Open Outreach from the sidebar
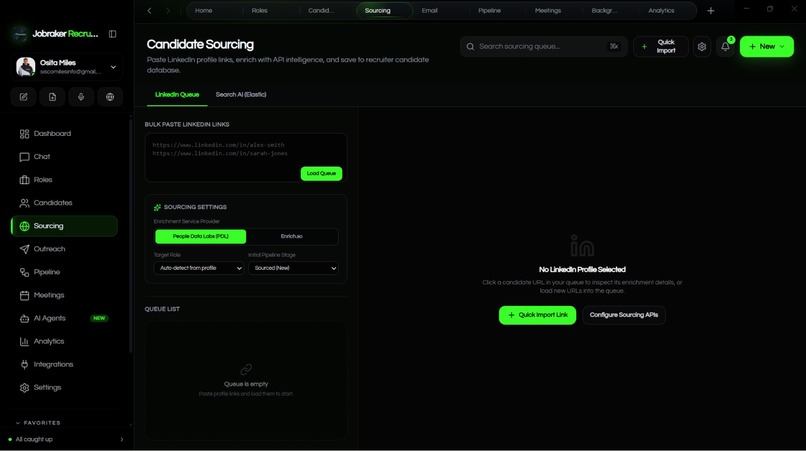 coord(64,249)
